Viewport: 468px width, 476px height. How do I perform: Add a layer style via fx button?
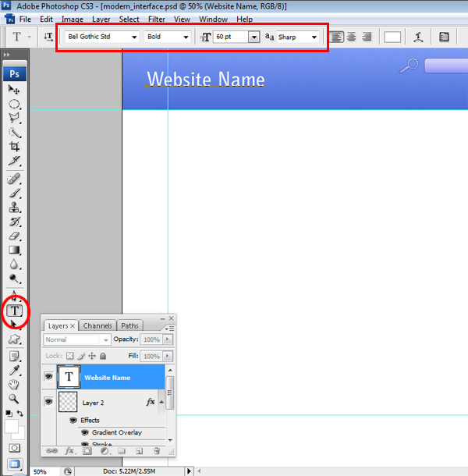coord(69,451)
